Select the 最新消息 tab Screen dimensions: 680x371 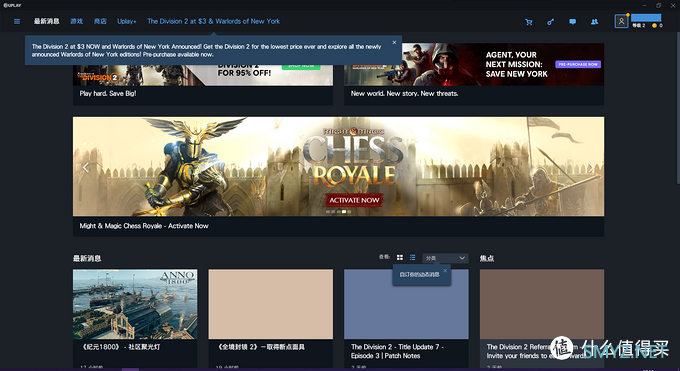click(46, 21)
